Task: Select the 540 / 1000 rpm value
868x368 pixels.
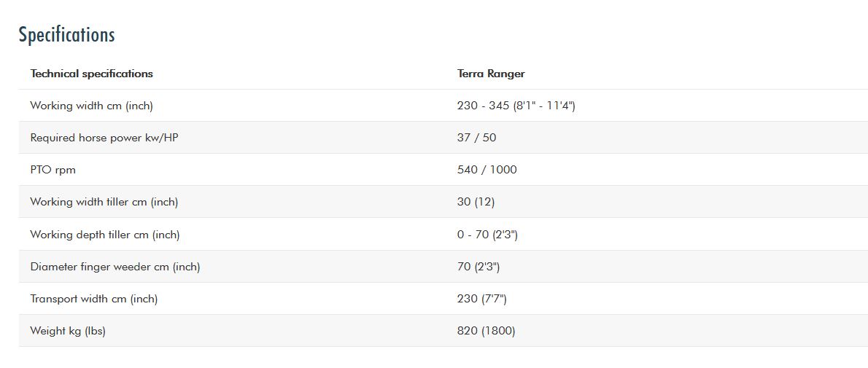Action: coord(487,170)
